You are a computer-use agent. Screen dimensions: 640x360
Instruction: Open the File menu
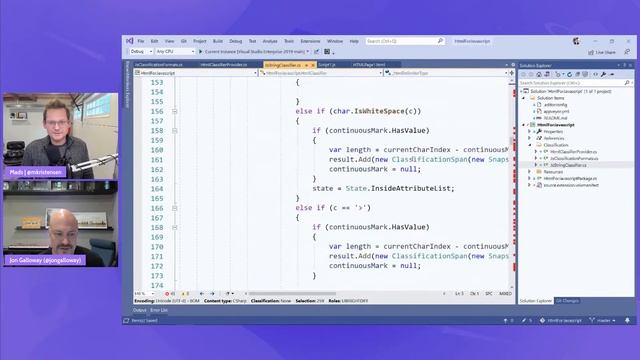point(141,41)
